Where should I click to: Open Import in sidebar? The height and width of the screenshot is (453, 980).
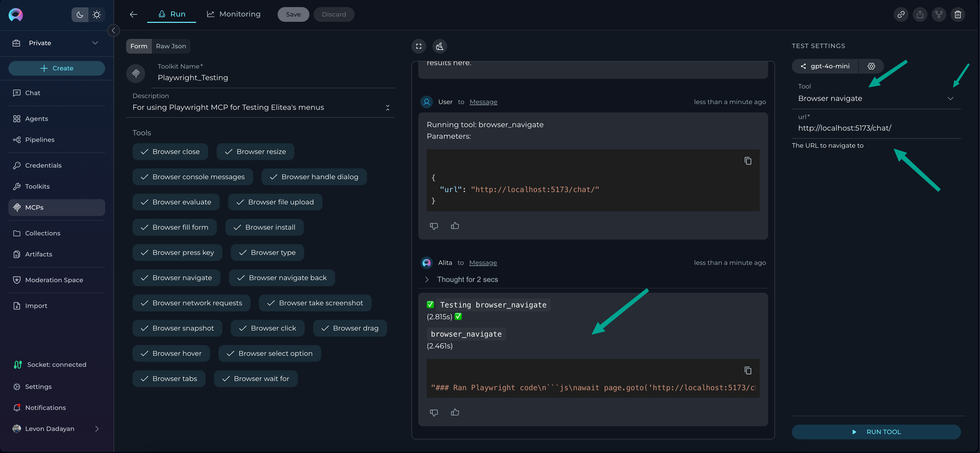pos(57,306)
